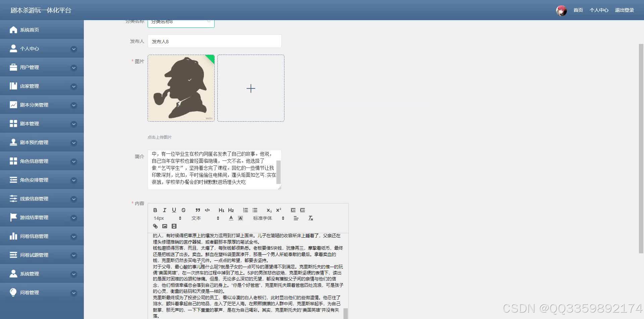Click the bar chart icon for 问卷信息管理

(13, 236)
